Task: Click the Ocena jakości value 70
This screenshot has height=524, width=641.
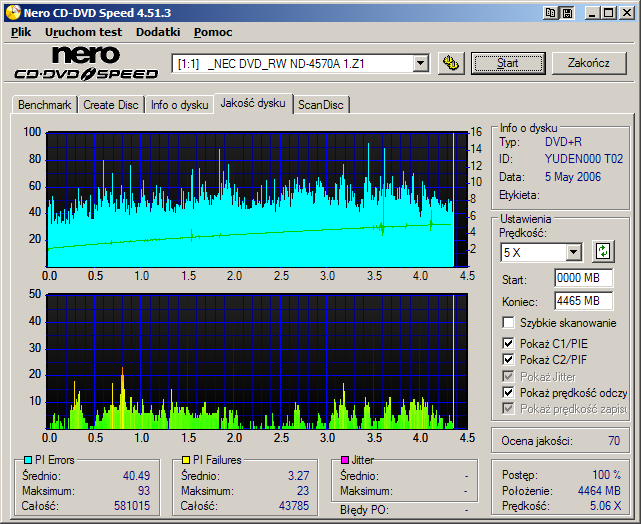Action: [614, 441]
